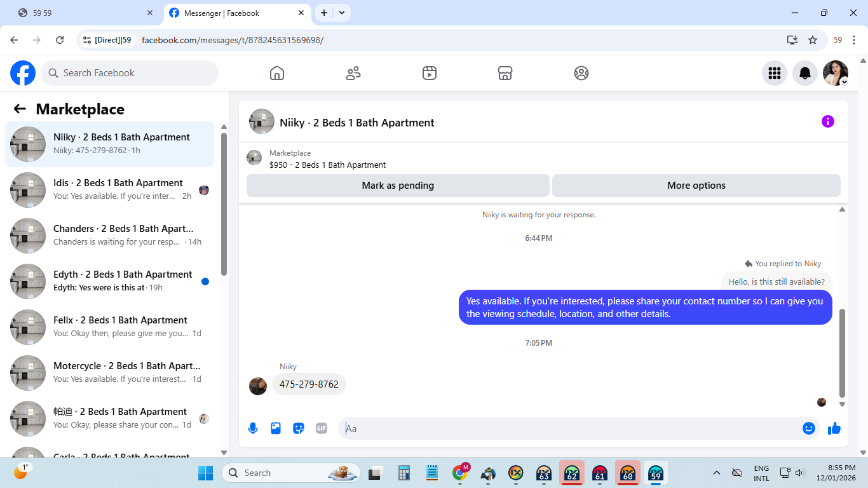Attach a photo using the image icon
The image size is (868, 488).
(276, 428)
